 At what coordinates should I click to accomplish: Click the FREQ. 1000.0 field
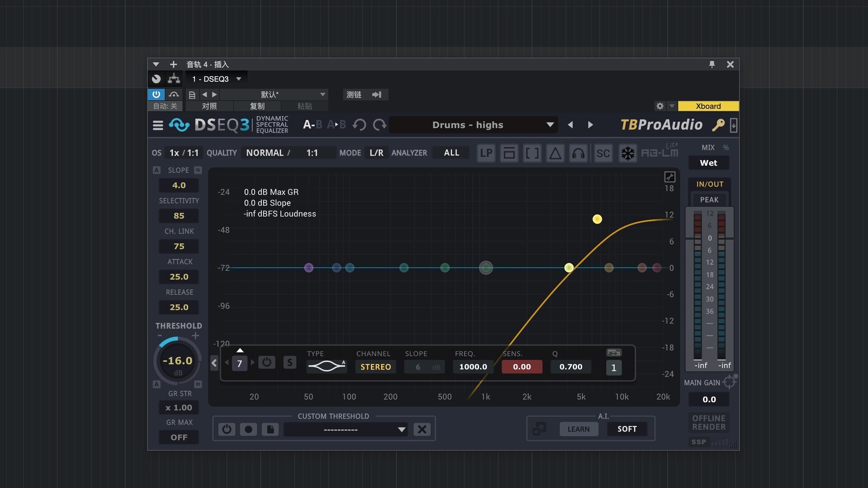(x=473, y=367)
